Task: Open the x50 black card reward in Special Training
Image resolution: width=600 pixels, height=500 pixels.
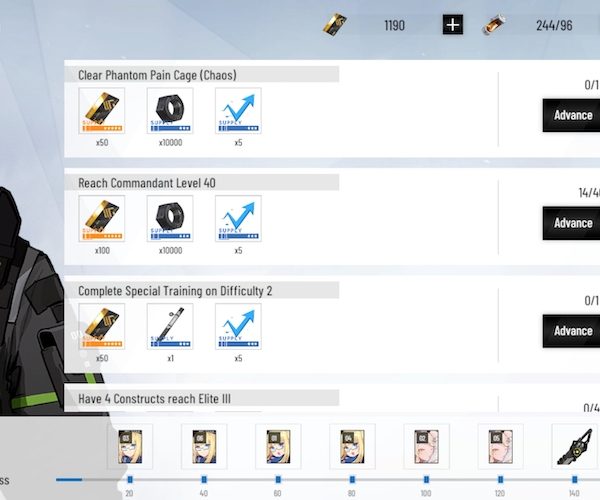Action: pos(102,327)
